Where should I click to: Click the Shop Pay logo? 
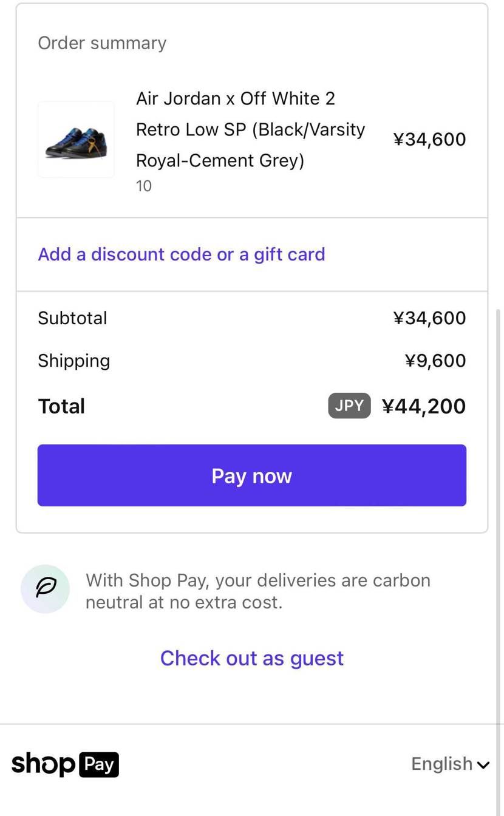pos(65,764)
